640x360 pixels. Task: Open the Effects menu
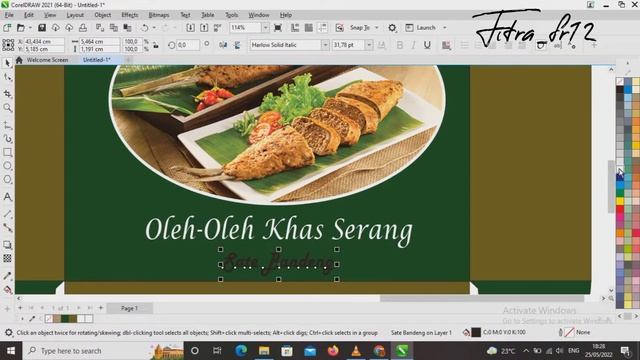click(130, 15)
